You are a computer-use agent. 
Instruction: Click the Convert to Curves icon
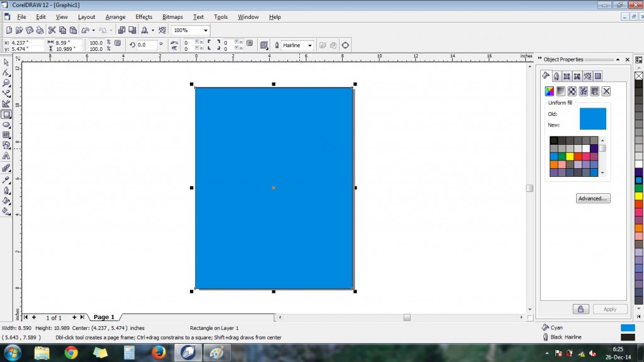[x=345, y=45]
